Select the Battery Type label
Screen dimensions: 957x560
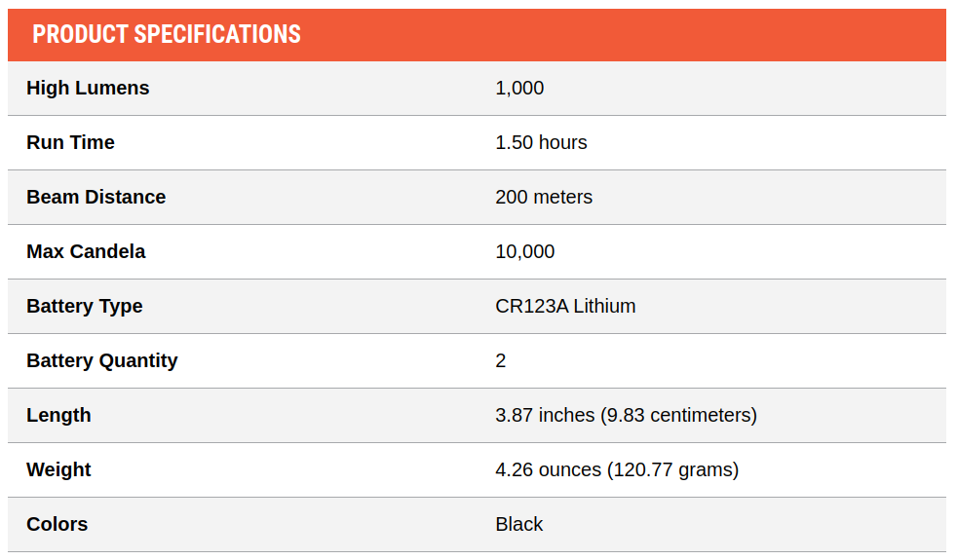click(84, 306)
